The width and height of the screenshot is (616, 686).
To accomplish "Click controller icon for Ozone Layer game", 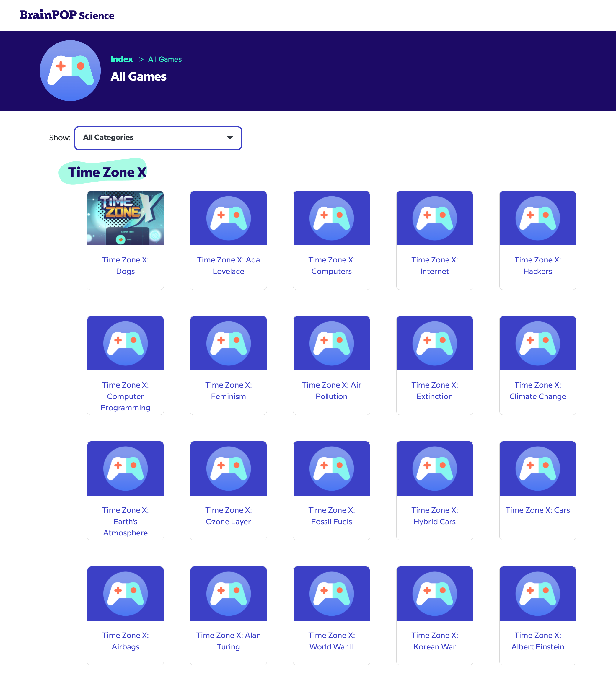I will pos(229,468).
